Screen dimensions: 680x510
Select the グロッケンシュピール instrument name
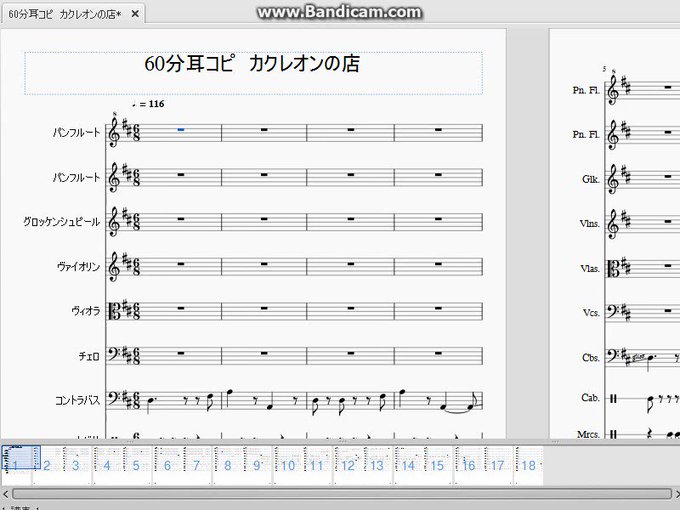(x=62, y=222)
